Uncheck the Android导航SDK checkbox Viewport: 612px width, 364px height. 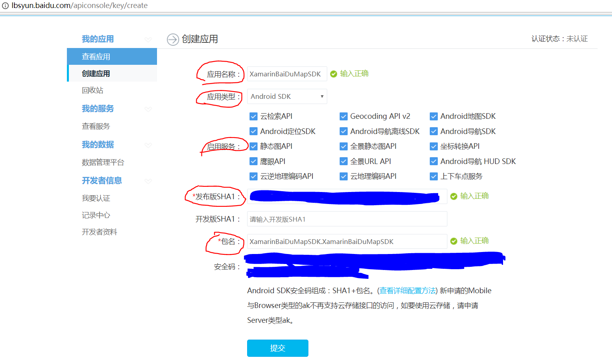(x=434, y=131)
